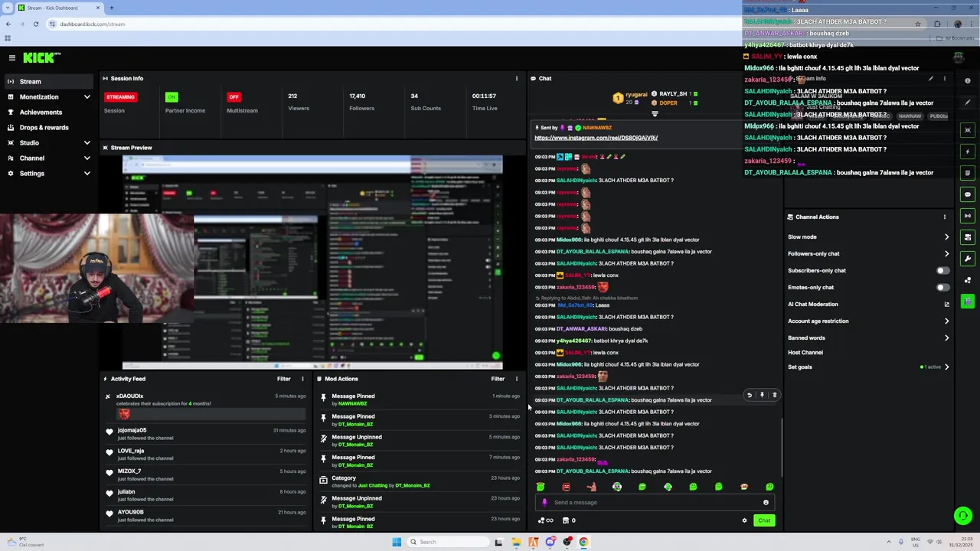The width and height of the screenshot is (980, 551).
Task: Toggle Partner Income ON badge
Action: [171, 97]
